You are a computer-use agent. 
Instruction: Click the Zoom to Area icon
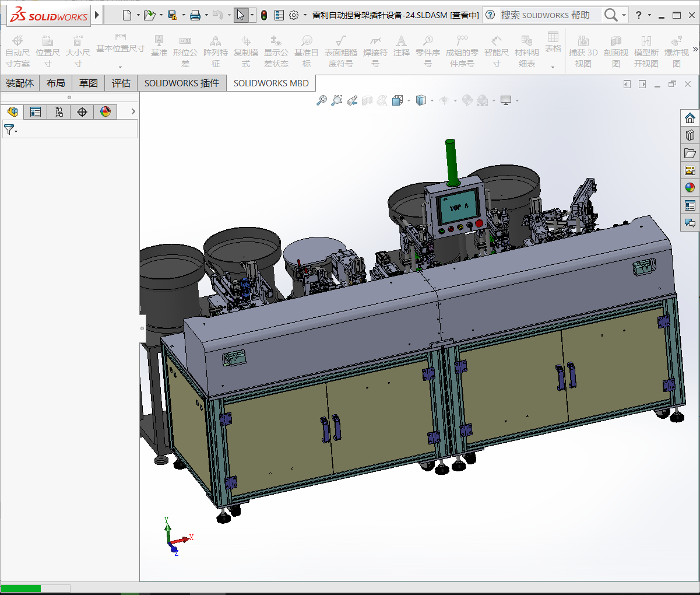point(336,101)
